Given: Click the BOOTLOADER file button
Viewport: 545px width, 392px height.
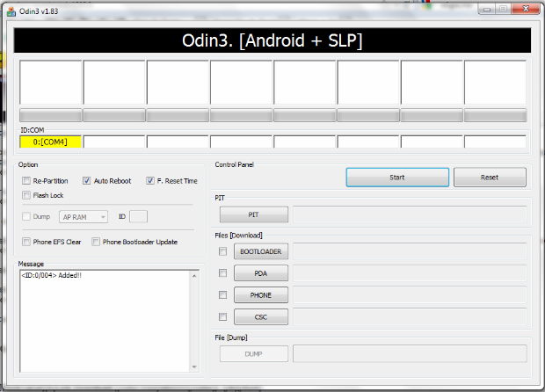Looking at the screenshot, I should 261,251.
